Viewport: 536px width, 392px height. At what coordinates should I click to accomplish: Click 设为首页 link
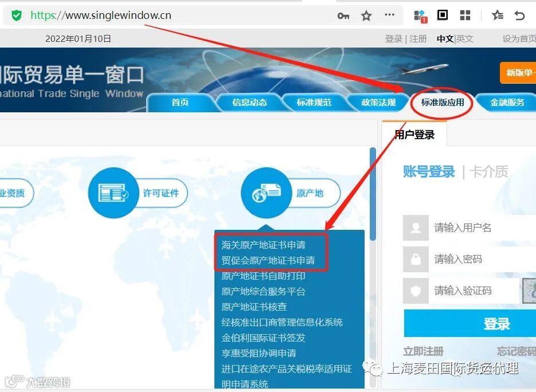519,38
